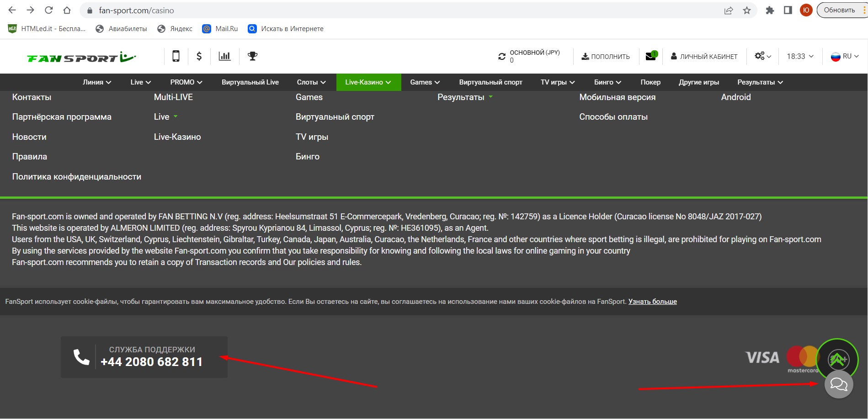Open Политика конфиденциальности link
Viewport: 868px width, 419px height.
click(76, 177)
